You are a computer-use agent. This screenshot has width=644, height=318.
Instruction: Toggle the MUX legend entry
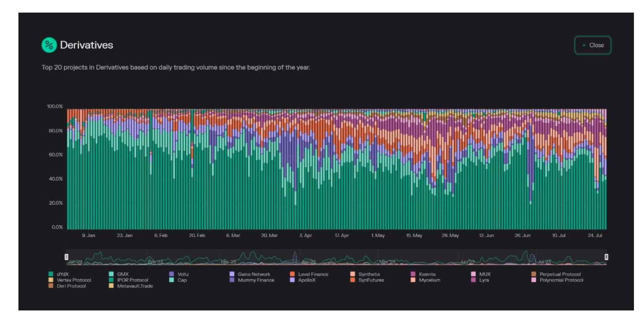[480, 274]
